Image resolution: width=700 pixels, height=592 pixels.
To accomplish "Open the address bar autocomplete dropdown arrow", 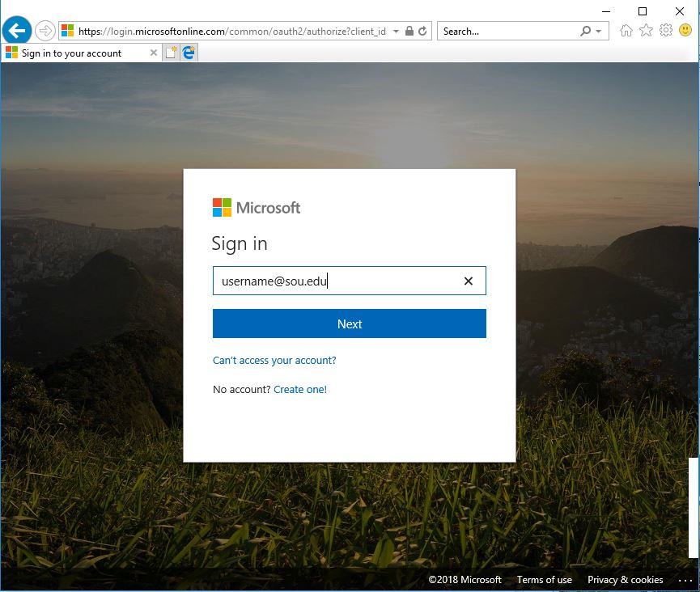I will [396, 32].
